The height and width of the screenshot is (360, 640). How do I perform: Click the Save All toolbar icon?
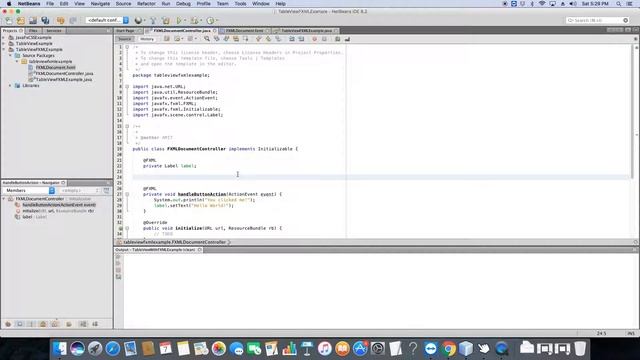(45, 20)
